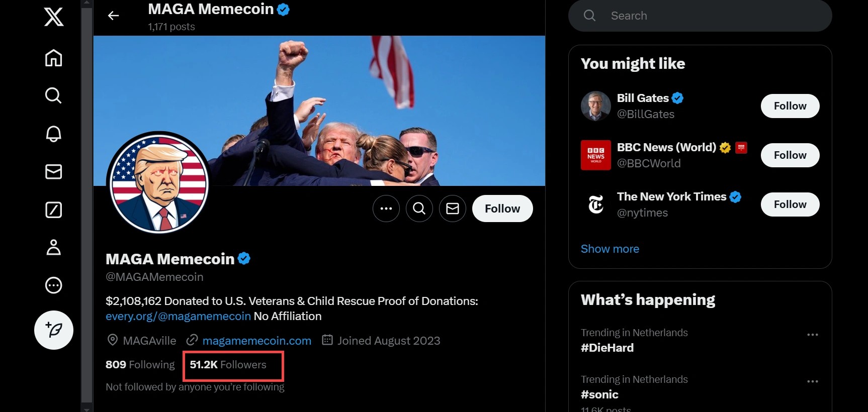Open Notifications bell icon
Viewport: 868px width, 412px height.
[53, 134]
